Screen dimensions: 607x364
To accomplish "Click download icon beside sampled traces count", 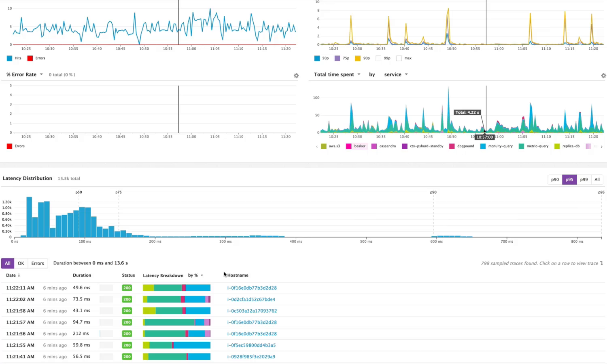I will [601, 263].
